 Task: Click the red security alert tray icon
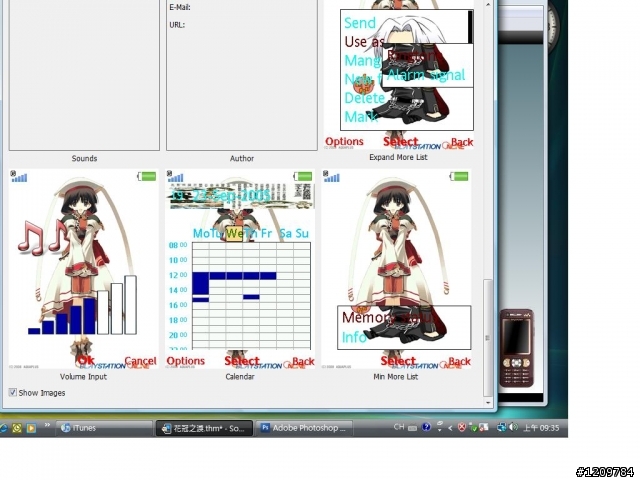(x=462, y=427)
